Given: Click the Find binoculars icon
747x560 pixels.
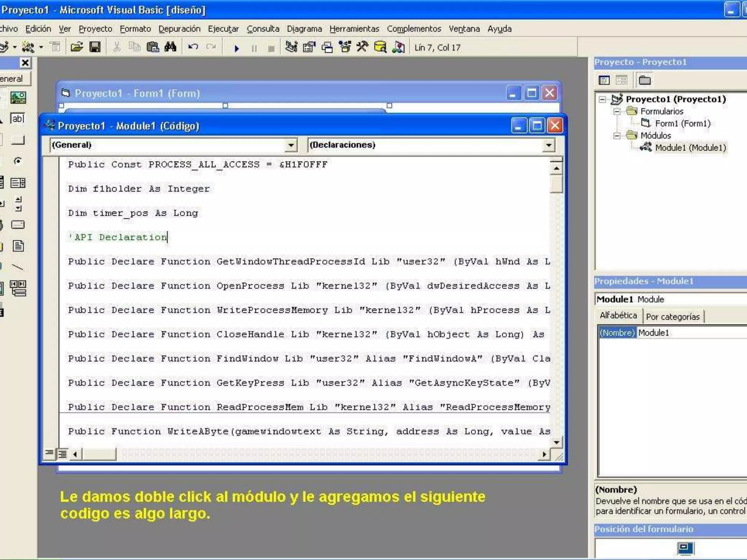Looking at the screenshot, I should [x=170, y=47].
